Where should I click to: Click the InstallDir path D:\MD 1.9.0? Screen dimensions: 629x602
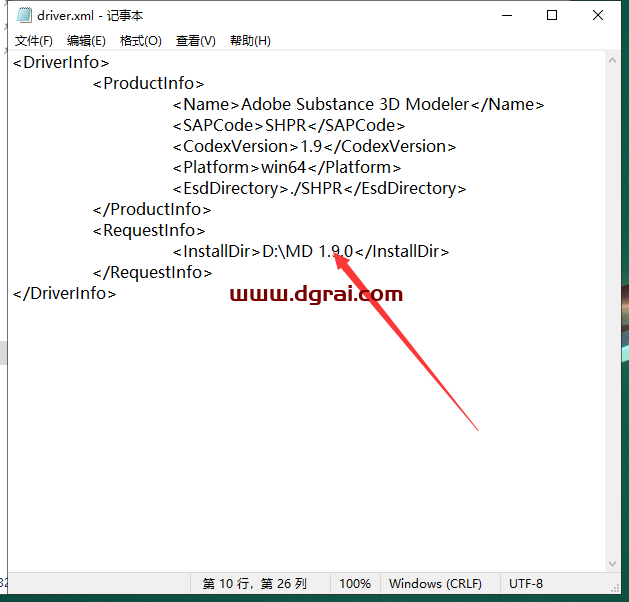[307, 251]
